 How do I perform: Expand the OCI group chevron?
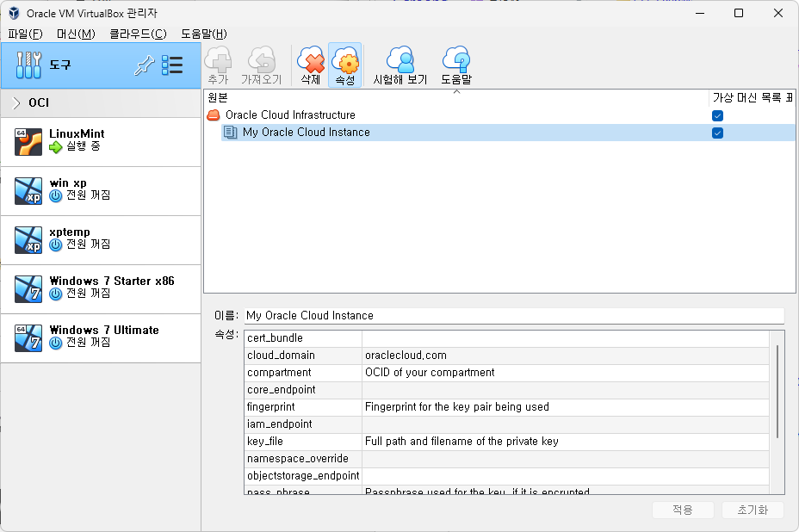click(16, 103)
